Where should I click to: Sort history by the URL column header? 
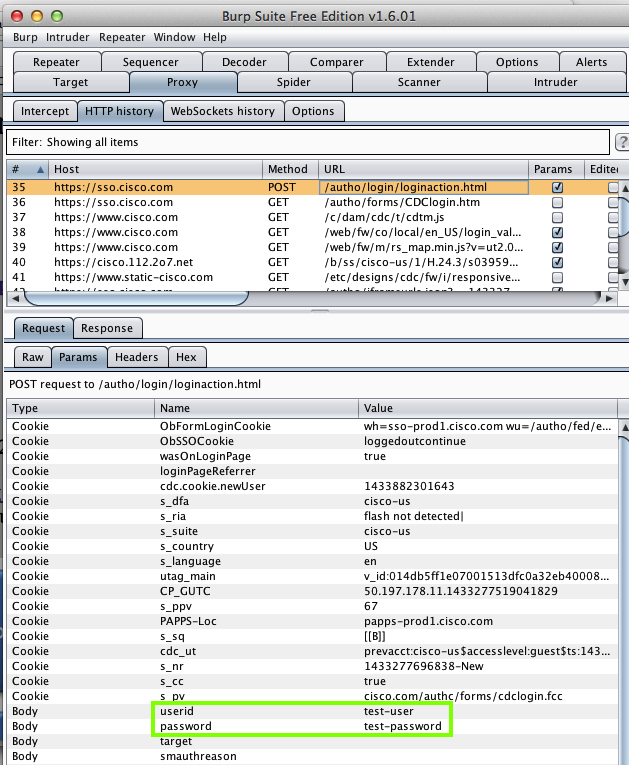[x=424, y=169]
